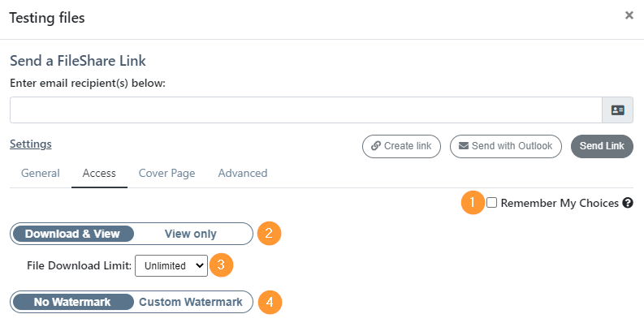Select the Download & View option
This screenshot has width=644, height=327.
(73, 234)
